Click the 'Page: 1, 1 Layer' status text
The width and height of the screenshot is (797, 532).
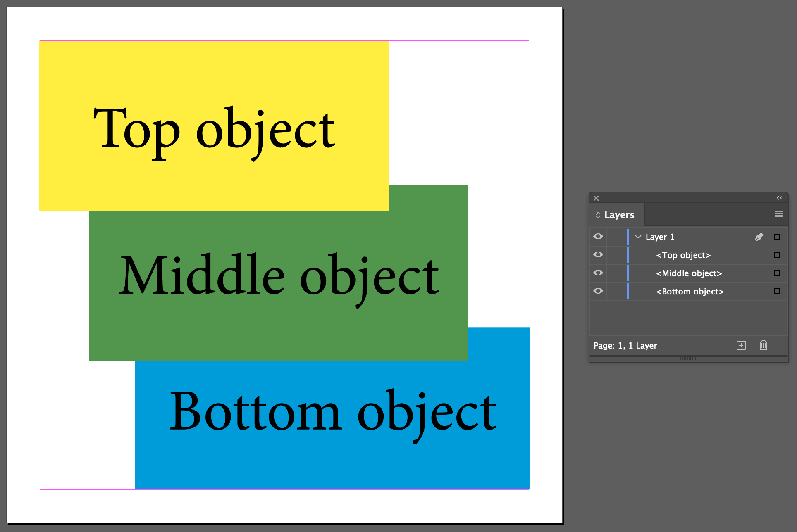pyautogui.click(x=625, y=346)
